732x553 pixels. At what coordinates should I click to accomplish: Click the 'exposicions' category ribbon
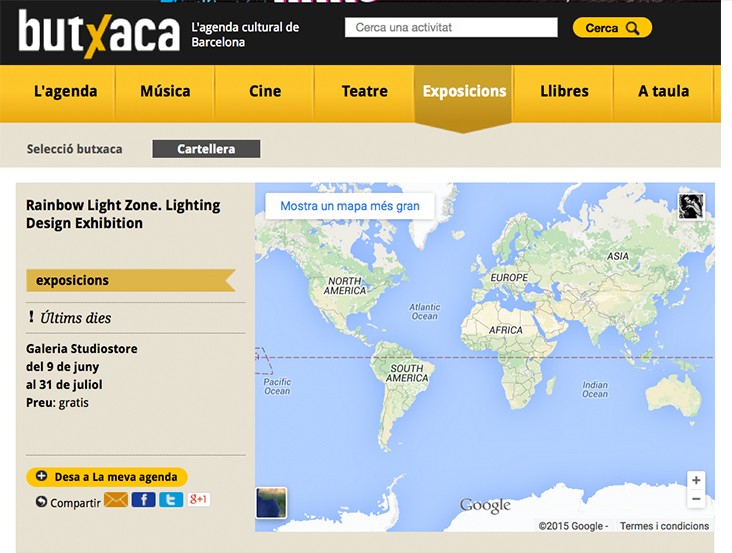pyautogui.click(x=131, y=280)
